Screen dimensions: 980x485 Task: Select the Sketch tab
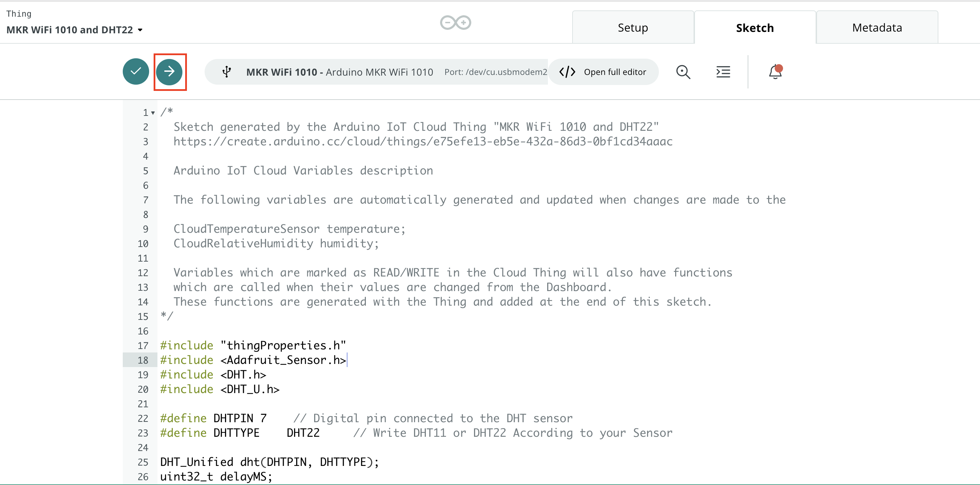754,28
